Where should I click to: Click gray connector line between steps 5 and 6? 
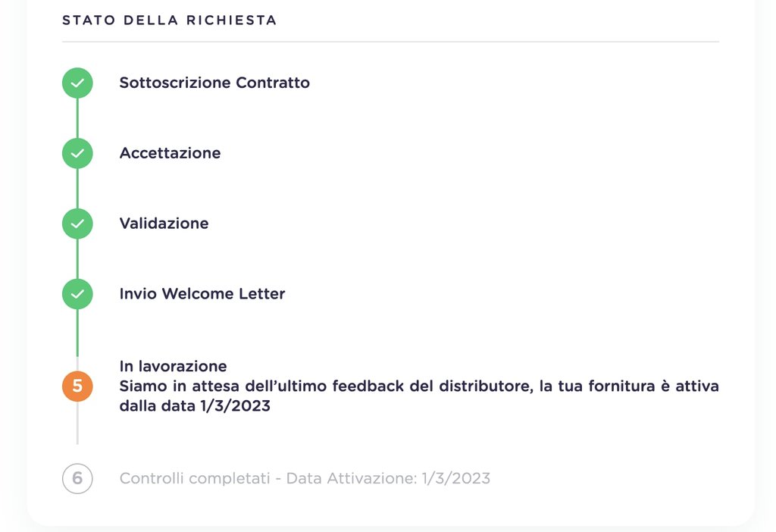click(x=77, y=424)
